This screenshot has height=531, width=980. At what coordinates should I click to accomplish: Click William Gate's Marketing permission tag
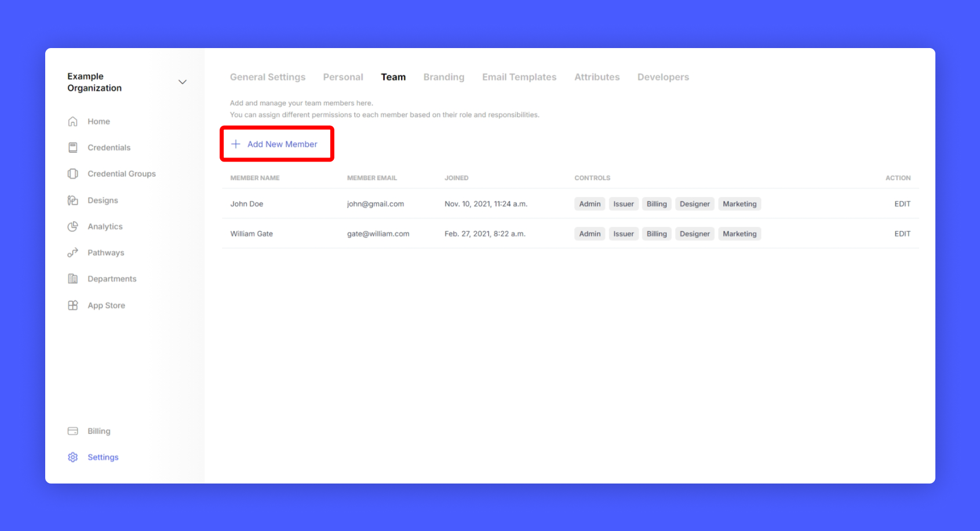[x=739, y=234]
